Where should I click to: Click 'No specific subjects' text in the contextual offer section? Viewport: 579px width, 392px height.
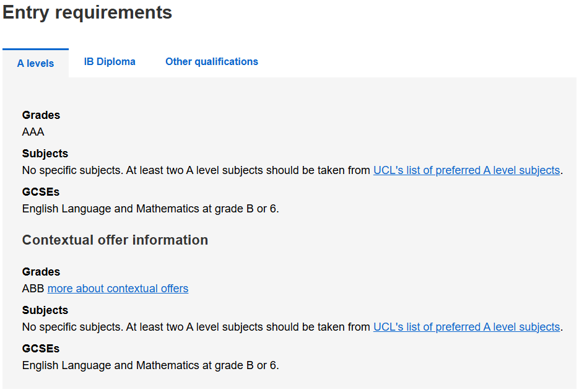click(72, 327)
